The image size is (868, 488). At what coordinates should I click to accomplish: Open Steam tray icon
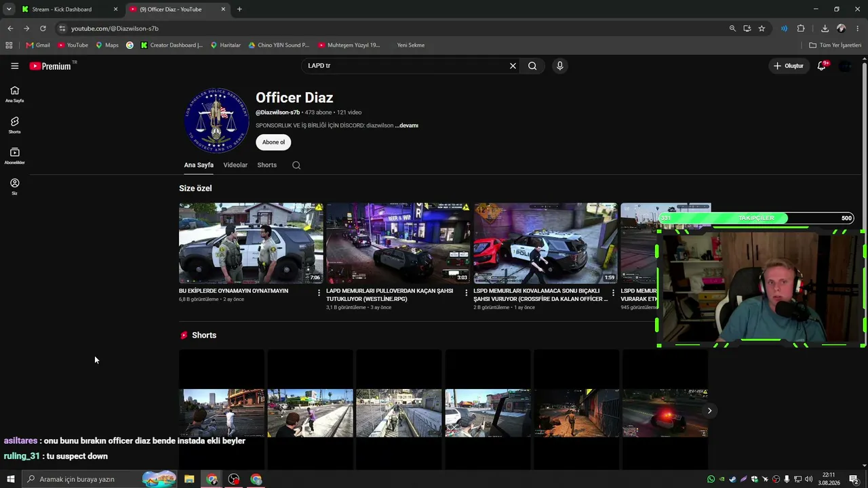point(732,479)
